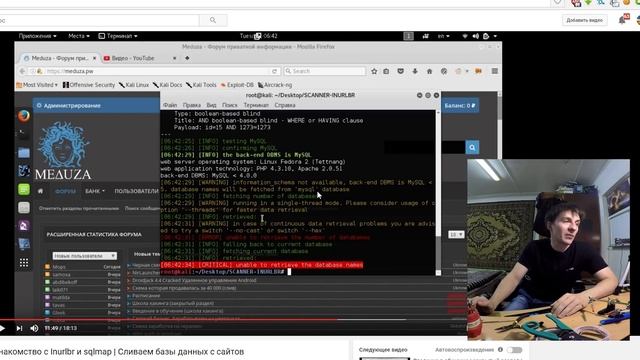Open the Терминал app menu in top panel

point(118,36)
